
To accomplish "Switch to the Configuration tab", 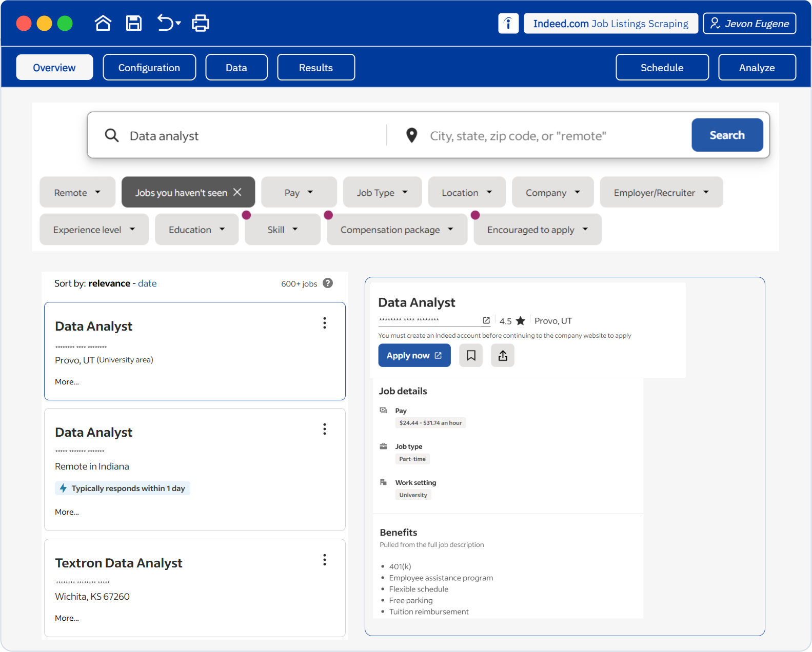I will point(149,67).
